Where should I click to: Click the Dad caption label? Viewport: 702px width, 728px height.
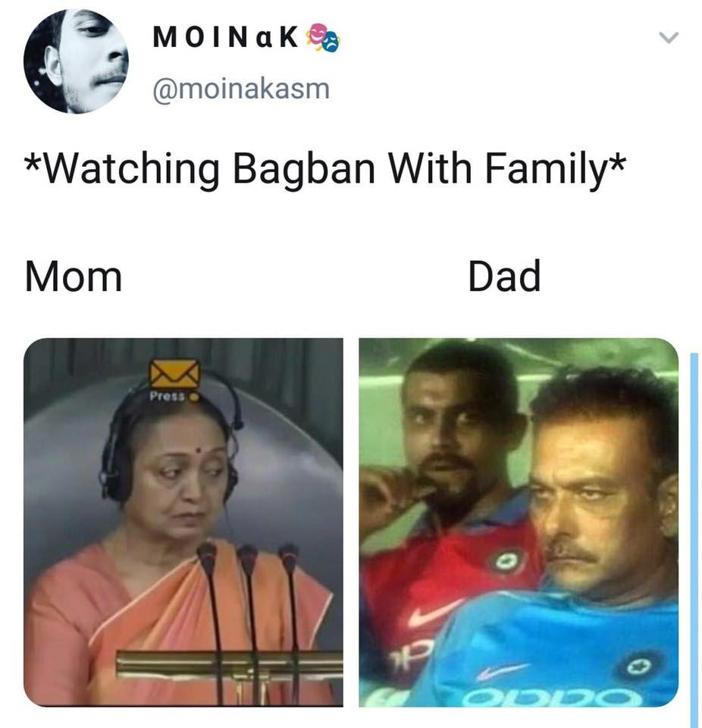504,277
